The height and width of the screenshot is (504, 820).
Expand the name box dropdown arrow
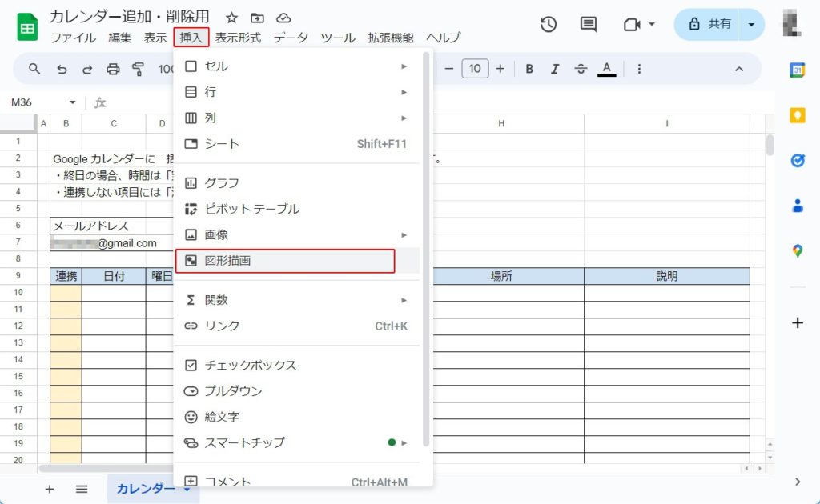(72, 102)
